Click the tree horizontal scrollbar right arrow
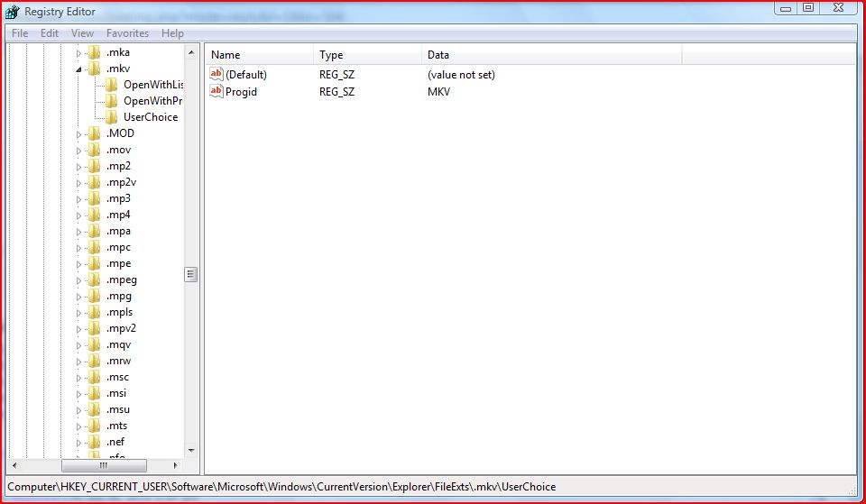Screen dimensions: 866x504 coord(176,465)
